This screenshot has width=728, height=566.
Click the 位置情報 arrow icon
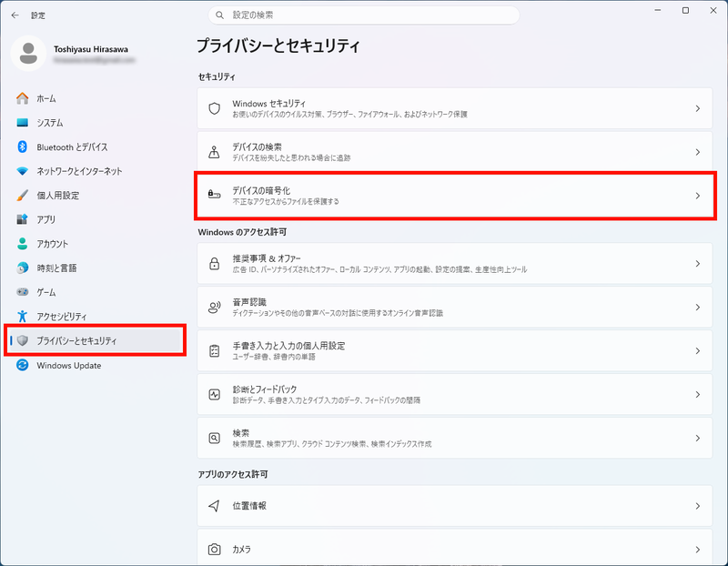(214, 506)
